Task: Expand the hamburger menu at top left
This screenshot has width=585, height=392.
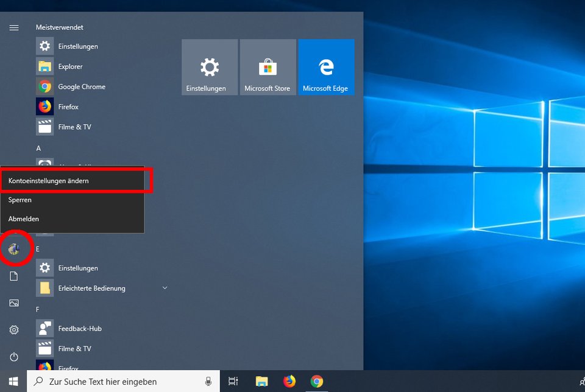Action: 14,27
